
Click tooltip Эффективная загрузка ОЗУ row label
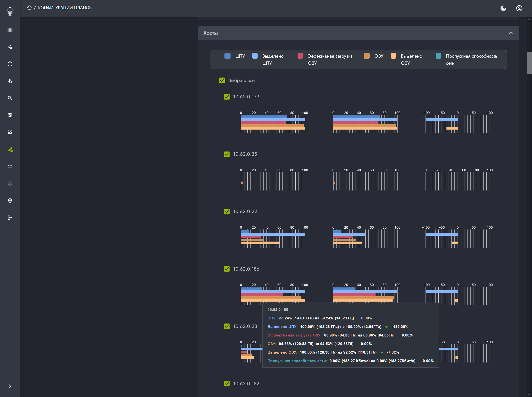point(294,335)
